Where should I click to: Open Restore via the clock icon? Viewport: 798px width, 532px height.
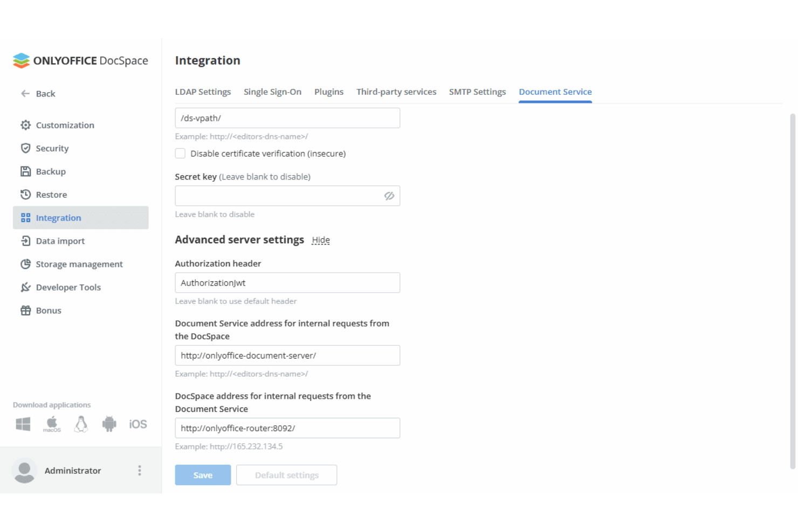25,194
